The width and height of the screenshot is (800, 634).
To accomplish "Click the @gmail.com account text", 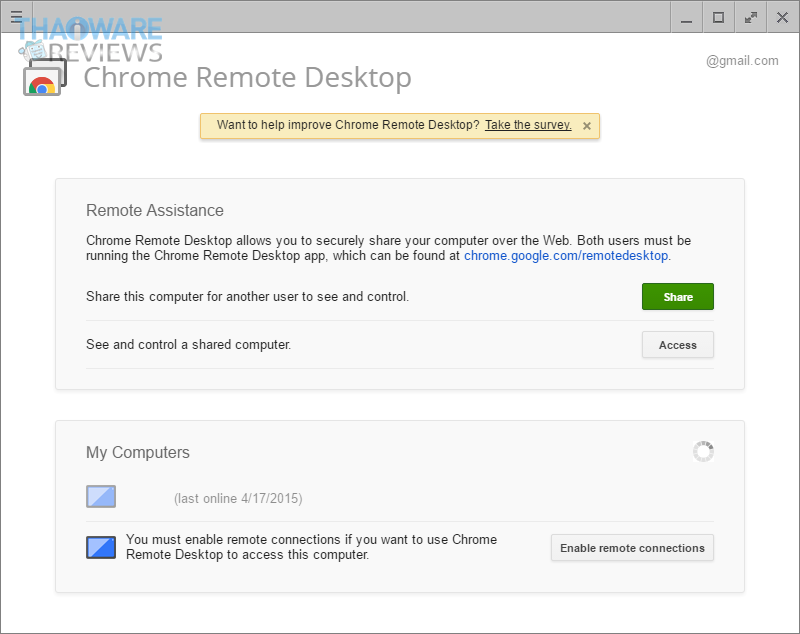I will click(x=742, y=61).
